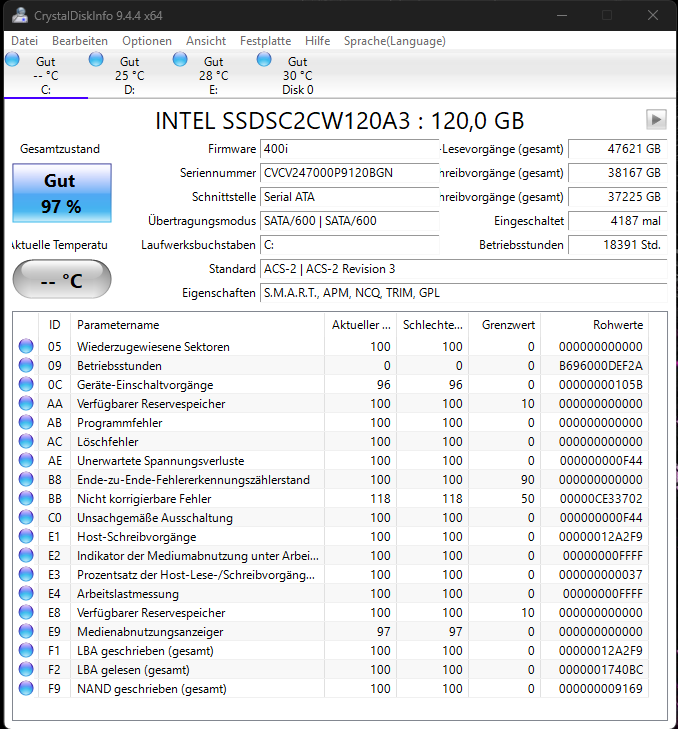Open the Hilfe menu
678x729 pixels.
point(318,41)
